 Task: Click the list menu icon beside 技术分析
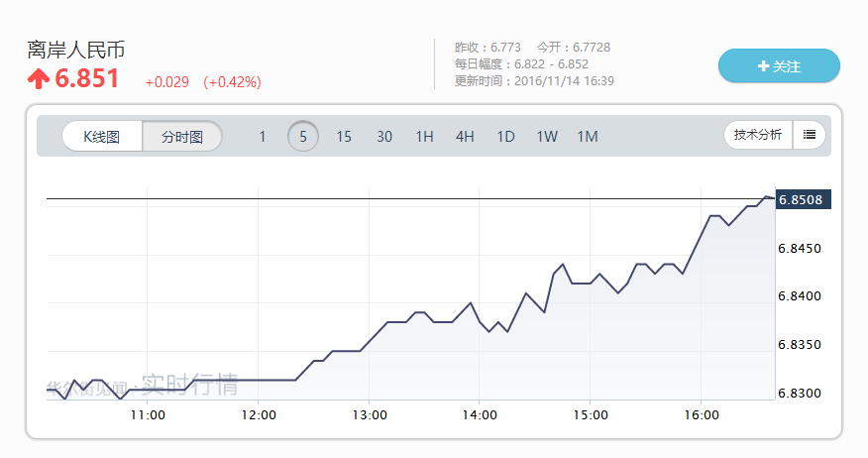pyautogui.click(x=810, y=135)
